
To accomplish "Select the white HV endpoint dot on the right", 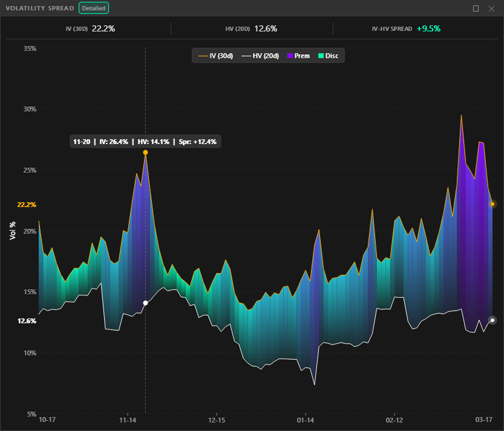I will (491, 320).
